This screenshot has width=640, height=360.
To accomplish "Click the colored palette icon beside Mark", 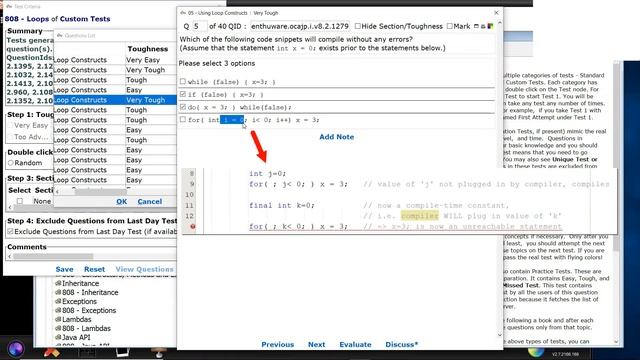I will [x=490, y=26].
